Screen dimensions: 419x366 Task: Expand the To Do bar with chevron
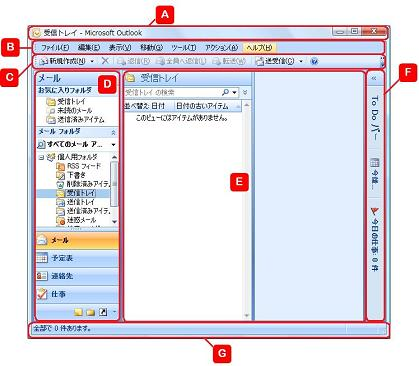[374, 78]
